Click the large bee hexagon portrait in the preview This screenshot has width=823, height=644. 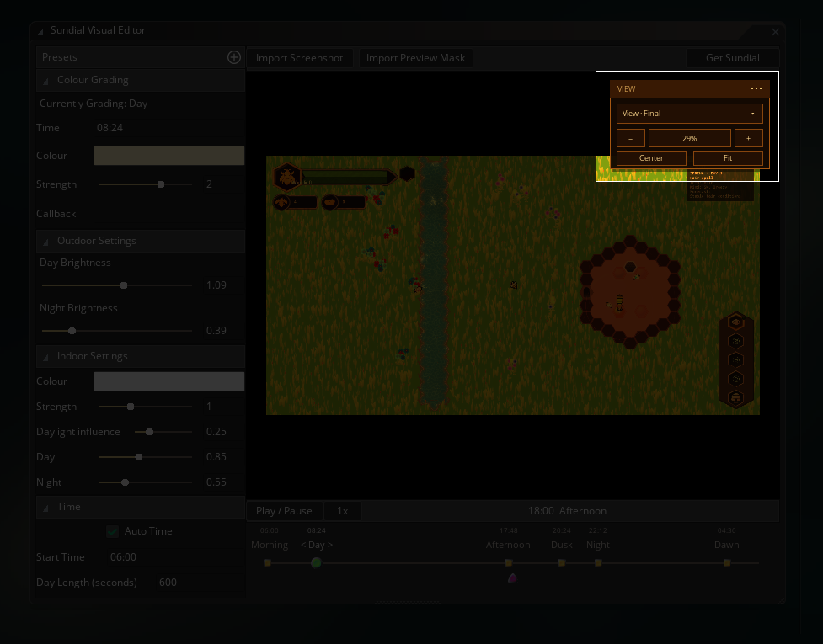[x=286, y=177]
